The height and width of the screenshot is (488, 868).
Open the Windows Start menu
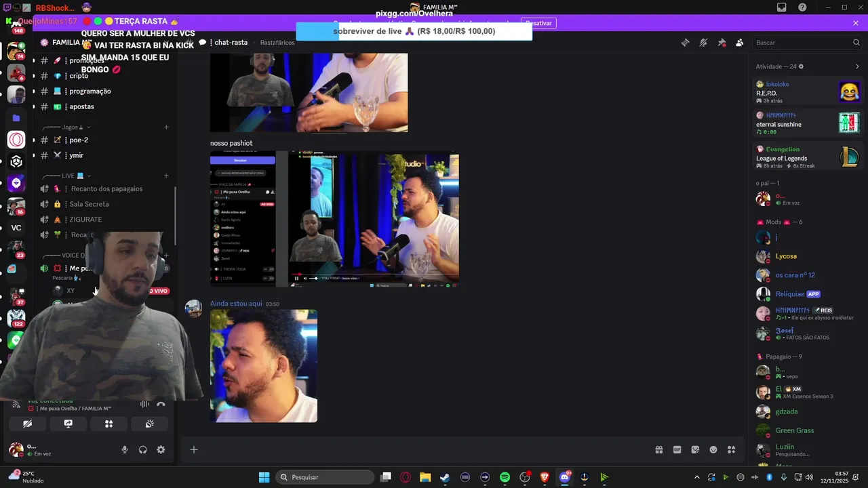(x=264, y=477)
